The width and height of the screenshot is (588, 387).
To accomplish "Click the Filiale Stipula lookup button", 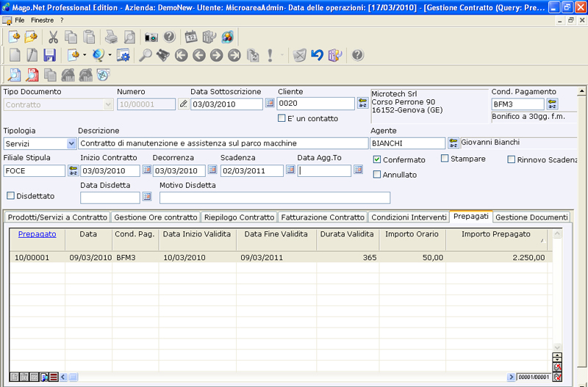I will point(73,170).
